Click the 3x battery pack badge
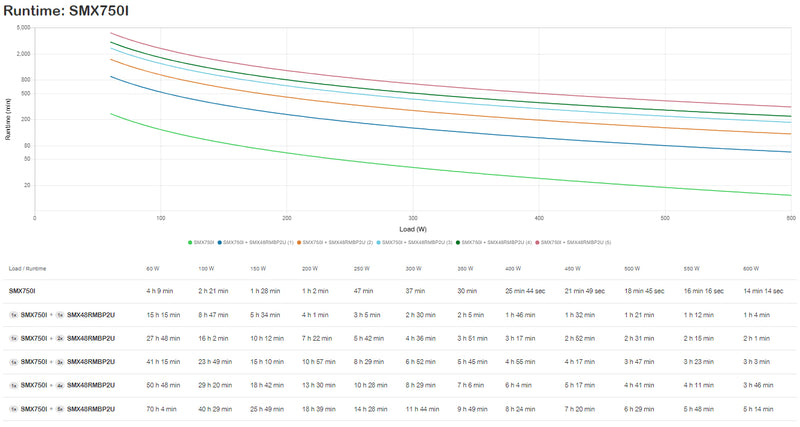This screenshot has width=800, height=427. coord(59,361)
